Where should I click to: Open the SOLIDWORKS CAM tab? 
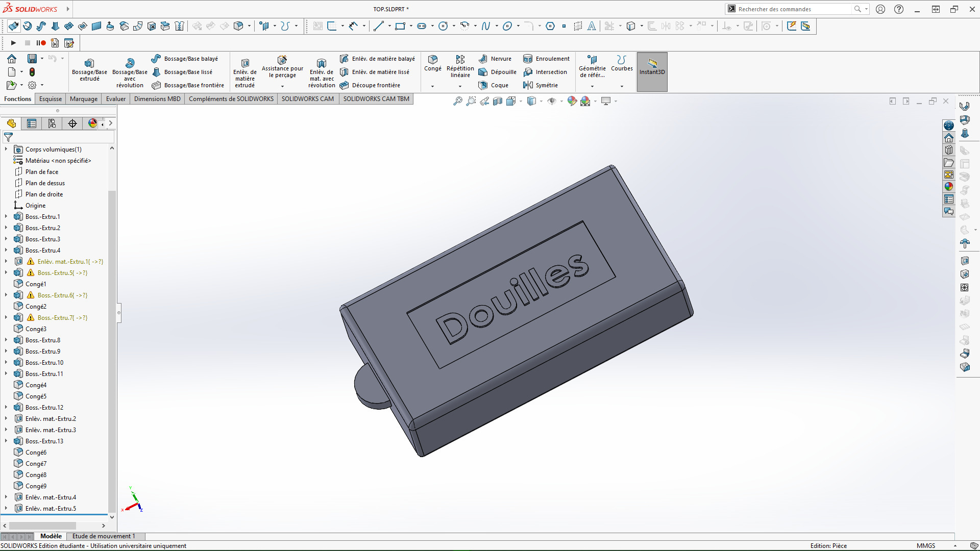[x=308, y=98]
